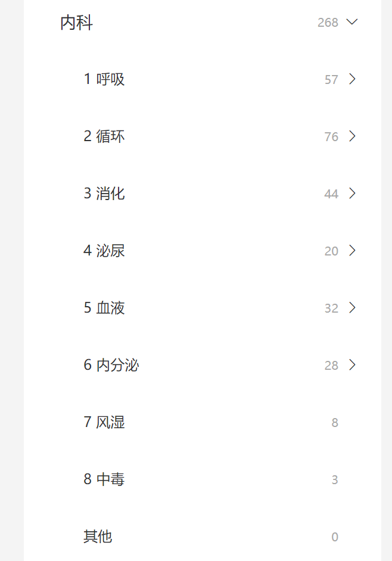Open the 呼吸 arrow icon
Viewport: 392px width, 561px height.
click(352, 79)
